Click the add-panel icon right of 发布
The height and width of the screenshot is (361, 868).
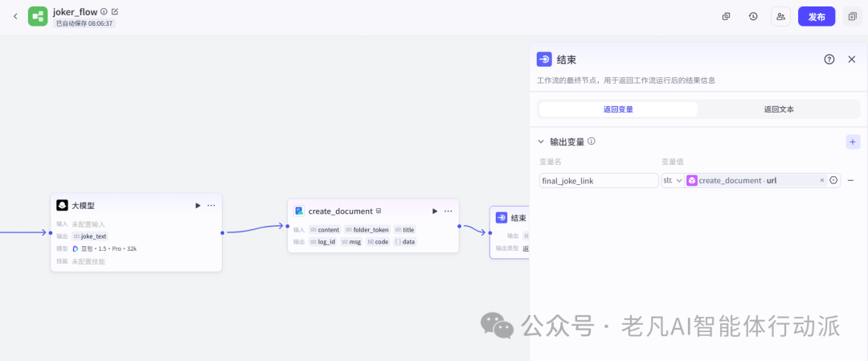click(x=852, y=17)
